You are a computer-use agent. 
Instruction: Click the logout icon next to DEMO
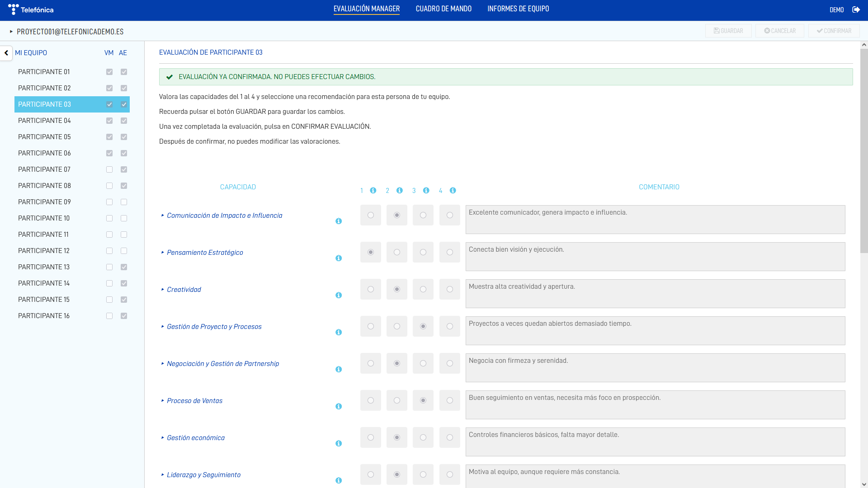857,9
